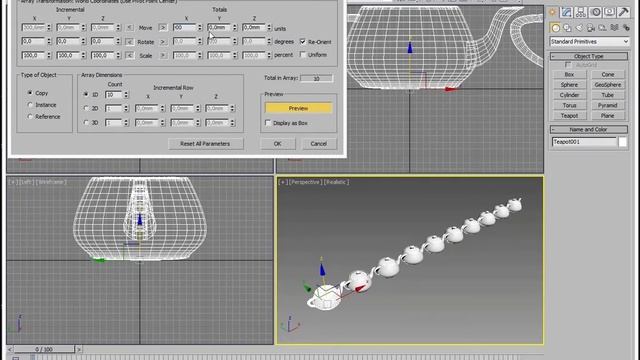640x360 pixels.
Task: Create a Pyramid primitive
Action: pos(608,105)
